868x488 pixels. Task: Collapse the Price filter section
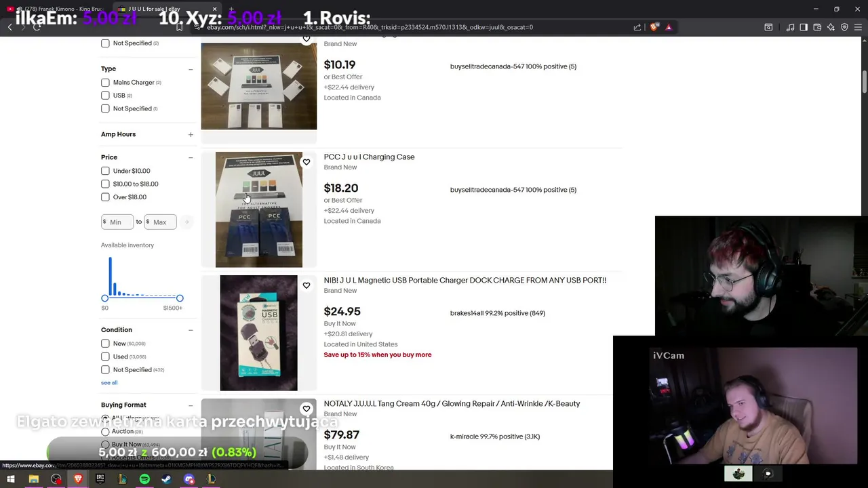point(191,157)
